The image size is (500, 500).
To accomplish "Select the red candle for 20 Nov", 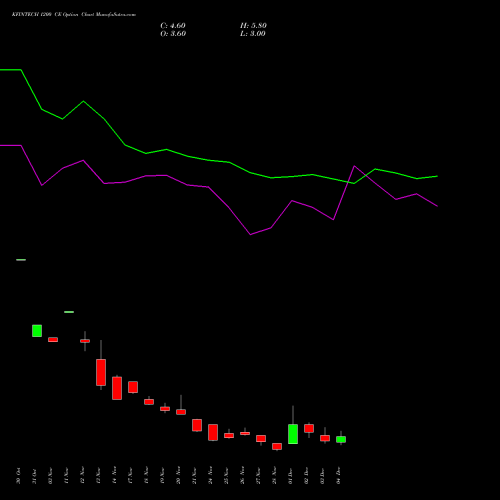I will (x=181, y=412).
